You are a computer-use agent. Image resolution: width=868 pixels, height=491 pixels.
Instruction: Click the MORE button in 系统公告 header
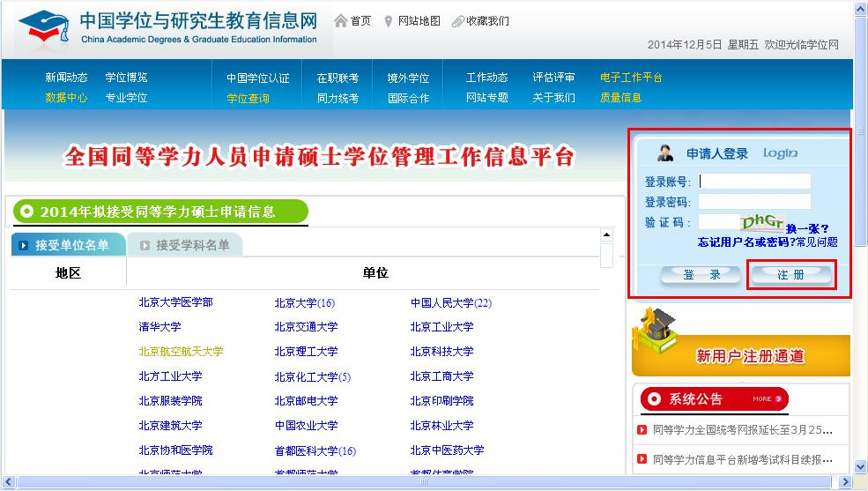coord(762,399)
